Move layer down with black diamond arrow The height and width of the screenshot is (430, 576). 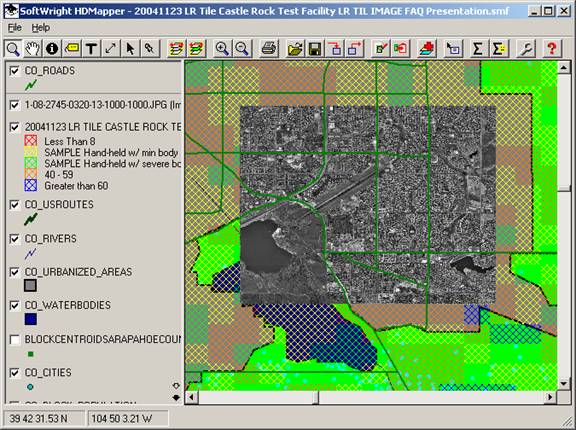(x=176, y=397)
